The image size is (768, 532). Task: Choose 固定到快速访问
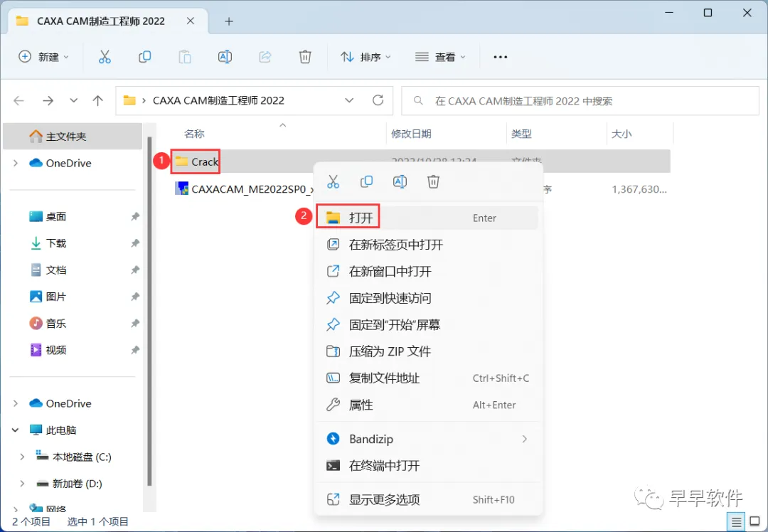(427, 298)
